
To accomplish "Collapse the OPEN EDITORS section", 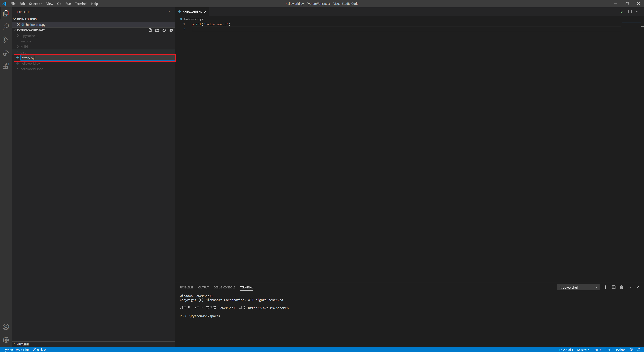I will pos(26,19).
